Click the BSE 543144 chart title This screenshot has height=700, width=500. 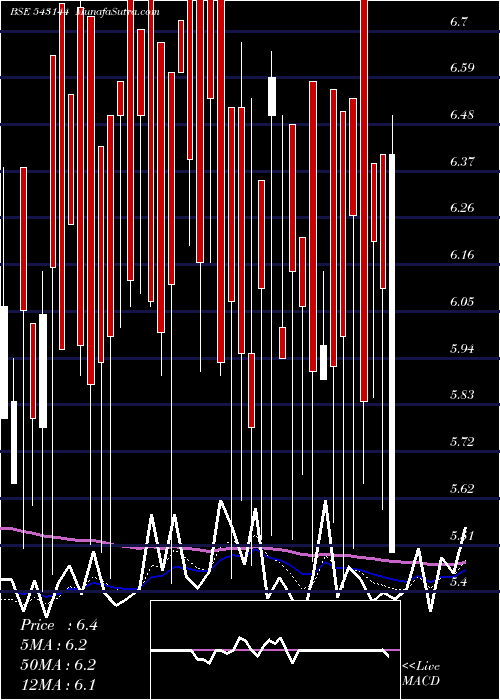tap(40, 12)
